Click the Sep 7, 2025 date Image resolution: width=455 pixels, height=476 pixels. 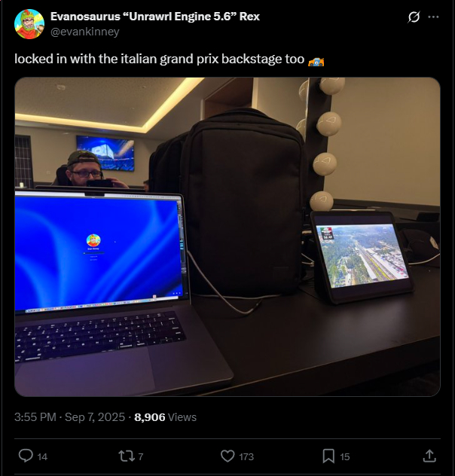(95, 417)
